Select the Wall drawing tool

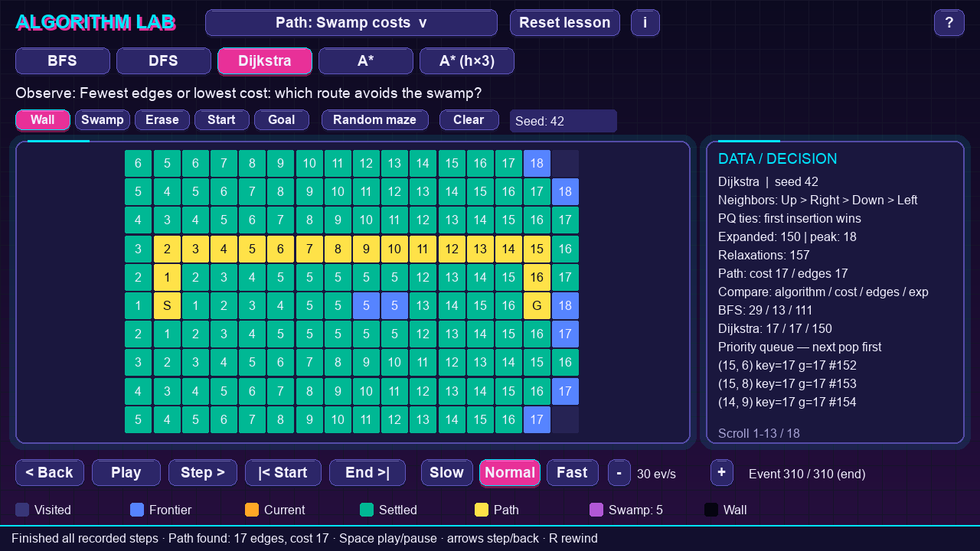[x=43, y=120]
